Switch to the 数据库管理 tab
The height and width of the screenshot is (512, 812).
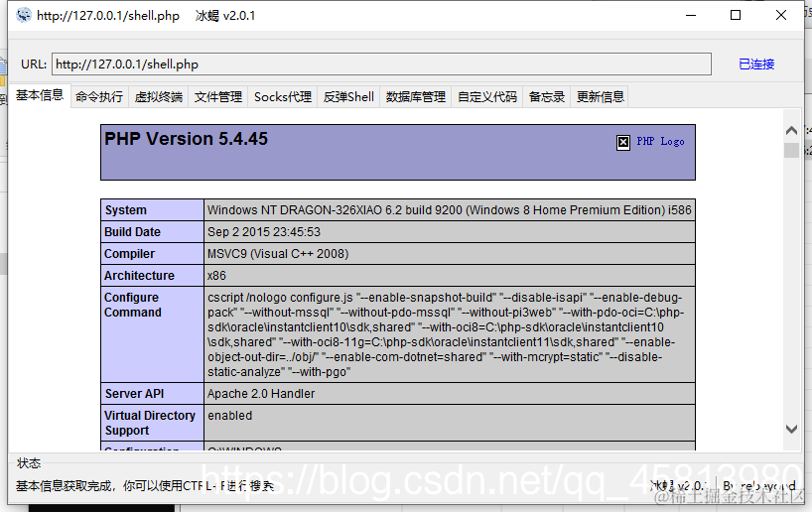tap(416, 97)
